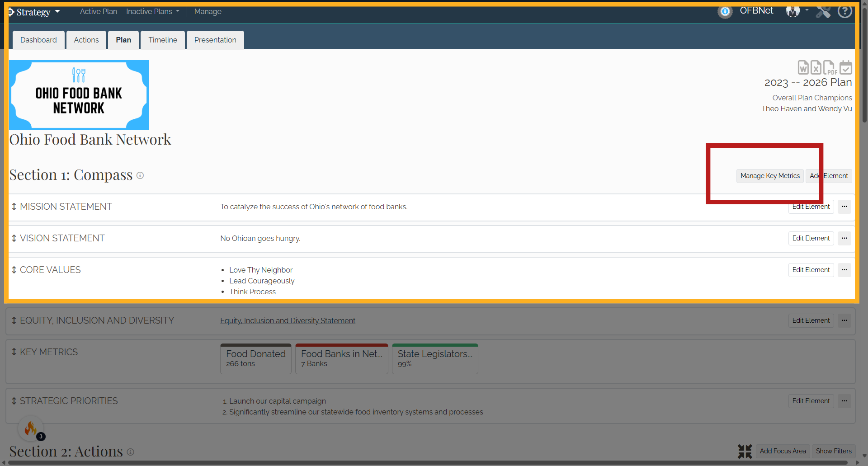This screenshot has width=868, height=466.
Task: Click info icon next to Section 2: Actions
Action: (x=130, y=452)
